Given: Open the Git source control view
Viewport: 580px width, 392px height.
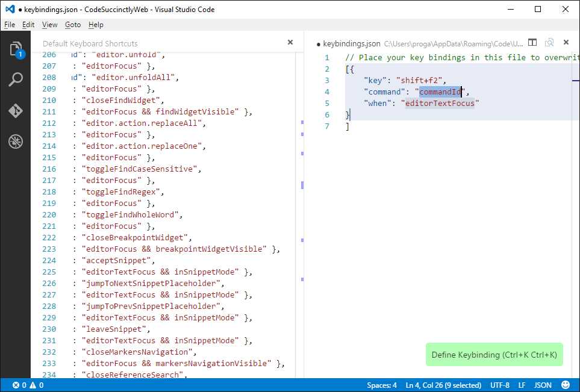Looking at the screenshot, I should (x=16, y=111).
